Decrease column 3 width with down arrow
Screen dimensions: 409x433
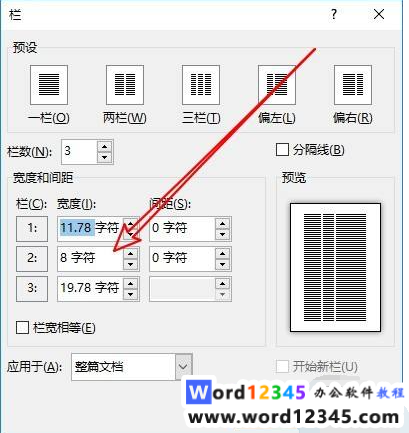(x=131, y=295)
